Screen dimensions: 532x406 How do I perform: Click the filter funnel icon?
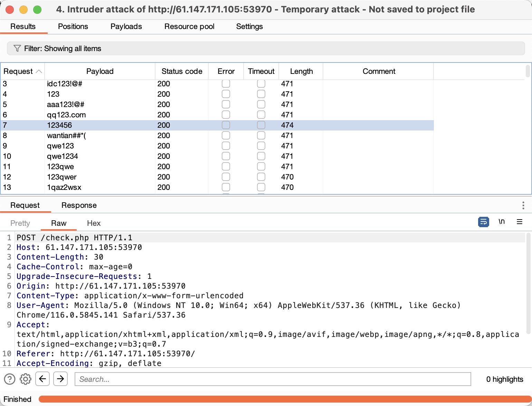click(17, 48)
